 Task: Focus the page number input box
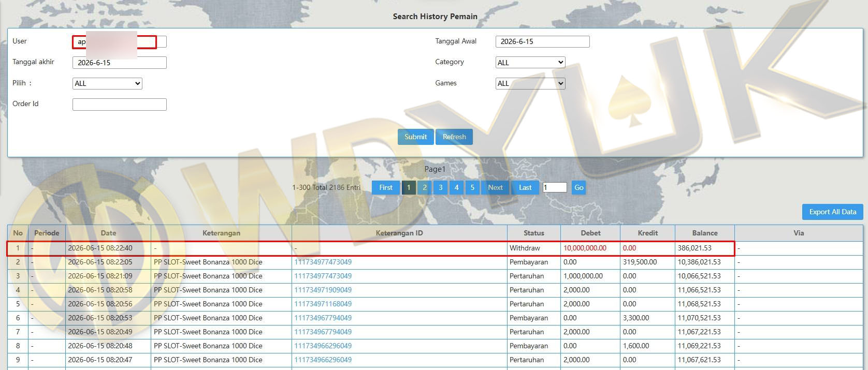[x=555, y=187]
